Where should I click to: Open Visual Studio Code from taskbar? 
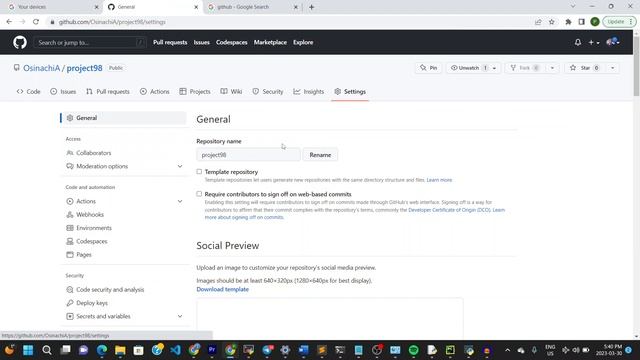tap(176, 350)
